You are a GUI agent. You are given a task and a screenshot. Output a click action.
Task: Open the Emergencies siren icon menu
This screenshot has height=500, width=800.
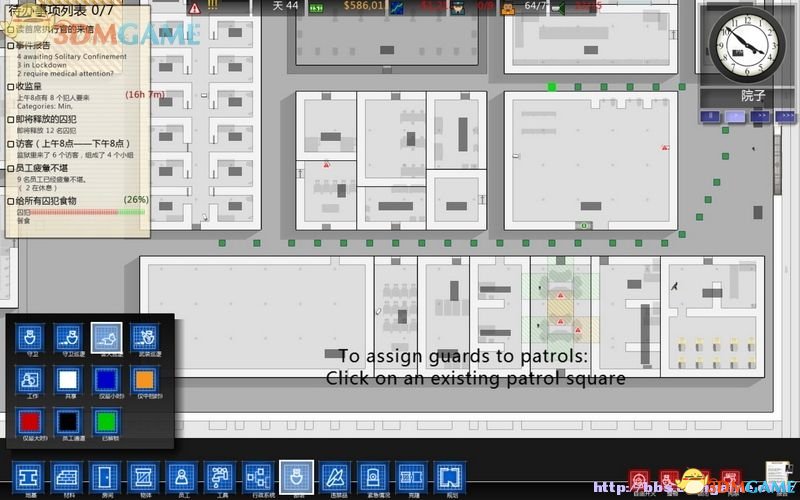click(x=373, y=478)
